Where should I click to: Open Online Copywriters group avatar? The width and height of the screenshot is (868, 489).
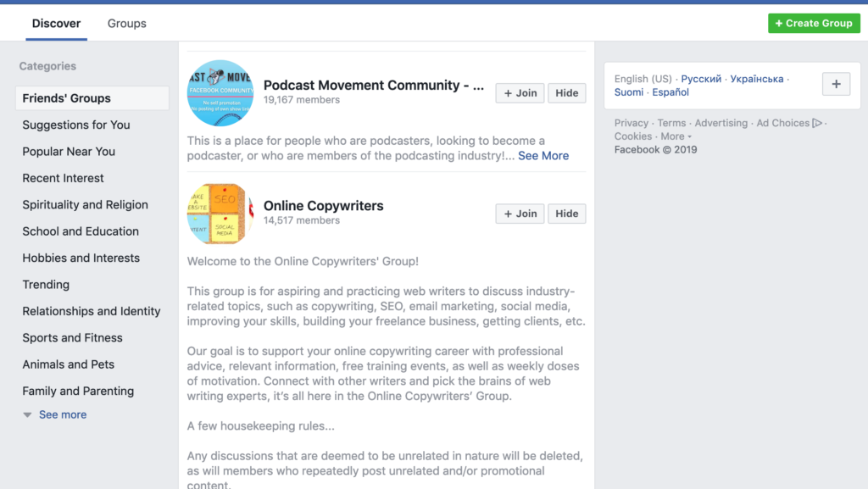(220, 214)
